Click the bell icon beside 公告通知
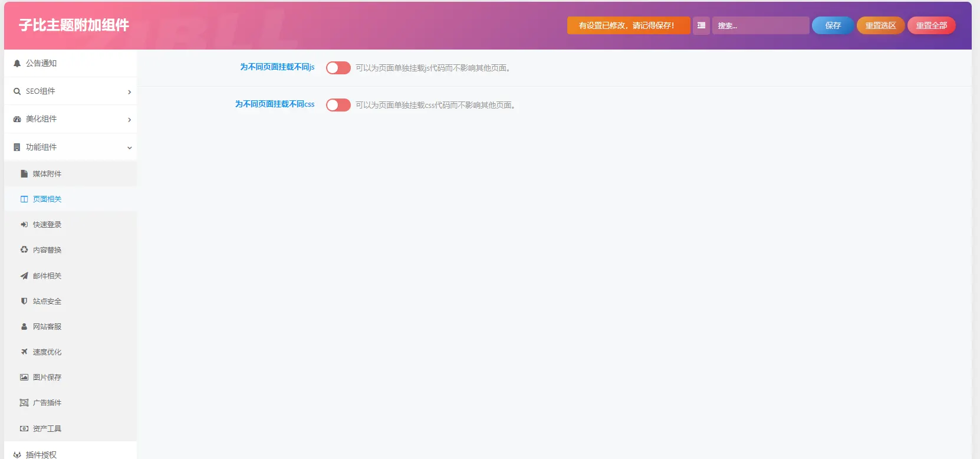Screen dimensions: 980x459 [x=17, y=64]
